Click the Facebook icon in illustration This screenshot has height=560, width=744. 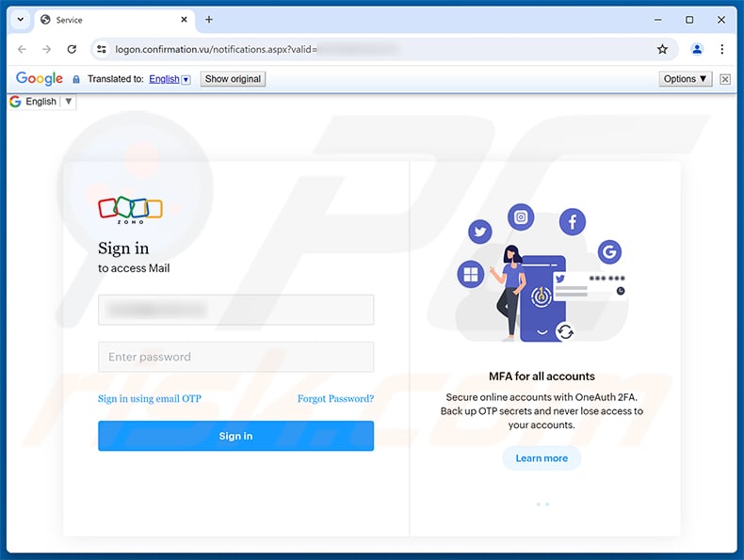click(573, 221)
